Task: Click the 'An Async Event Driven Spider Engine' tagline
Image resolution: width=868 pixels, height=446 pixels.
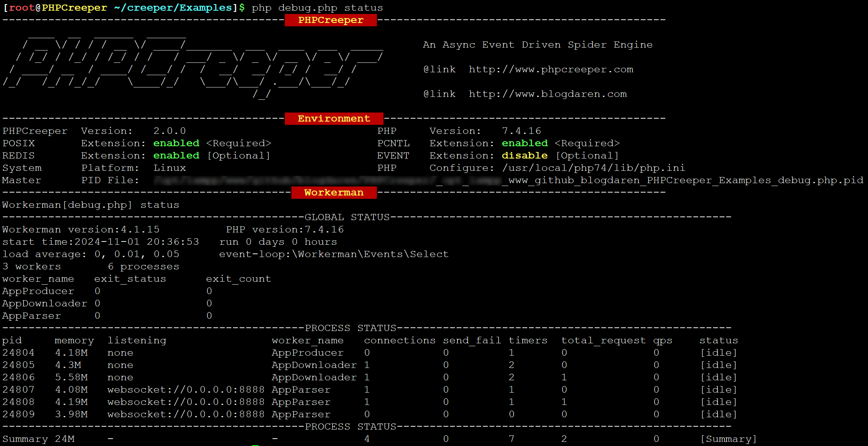Action: click(x=538, y=45)
